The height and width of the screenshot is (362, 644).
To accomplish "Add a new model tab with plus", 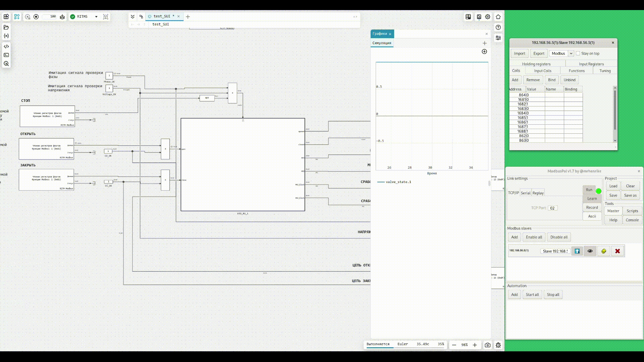I will pyautogui.click(x=188, y=16).
